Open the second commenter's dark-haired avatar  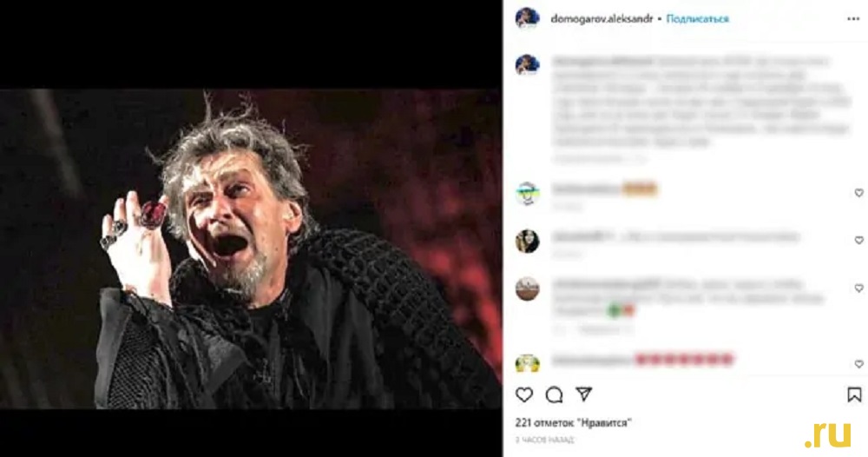point(527,241)
